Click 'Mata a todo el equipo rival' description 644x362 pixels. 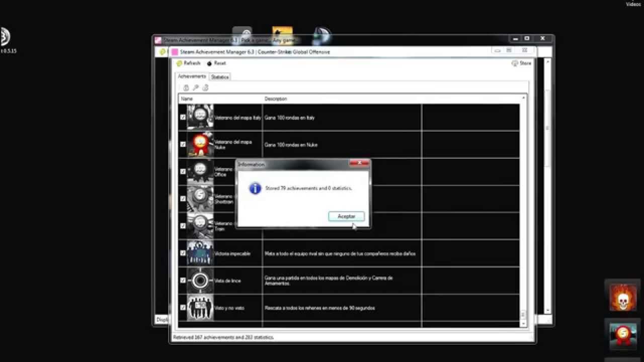click(340, 253)
